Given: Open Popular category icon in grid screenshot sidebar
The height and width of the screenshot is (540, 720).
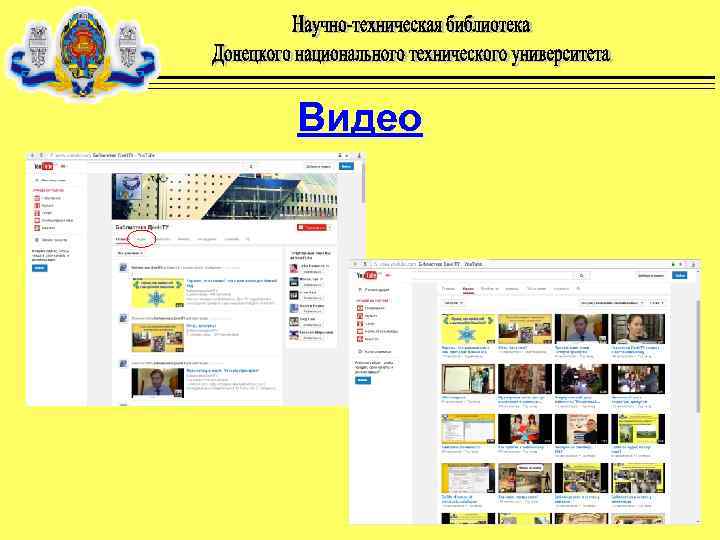Looking at the screenshot, I should pyautogui.click(x=360, y=308).
